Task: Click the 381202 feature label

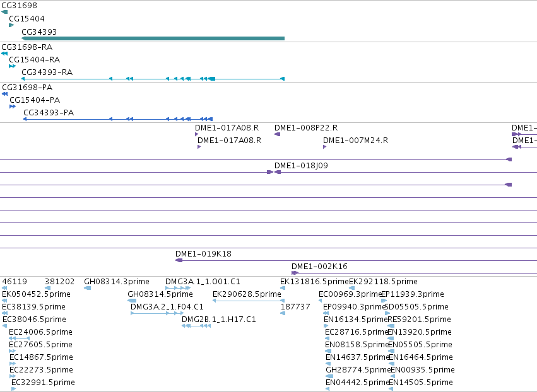Action: click(x=59, y=282)
